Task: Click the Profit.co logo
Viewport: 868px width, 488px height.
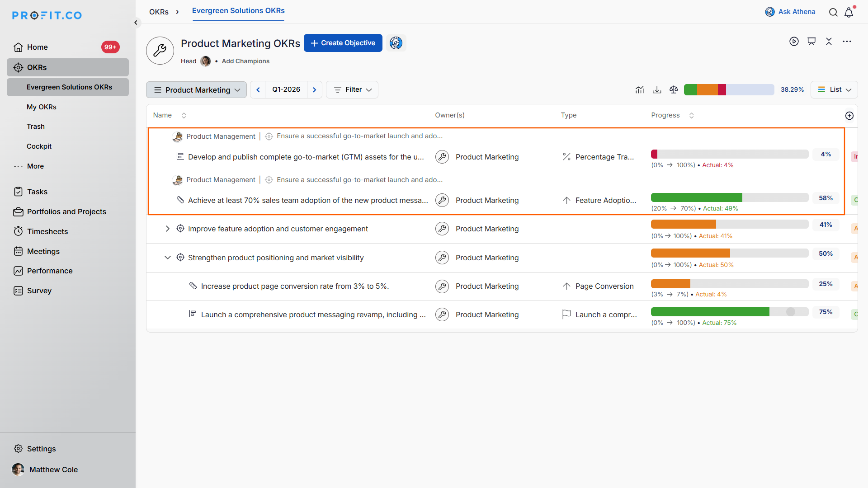Action: [x=47, y=15]
